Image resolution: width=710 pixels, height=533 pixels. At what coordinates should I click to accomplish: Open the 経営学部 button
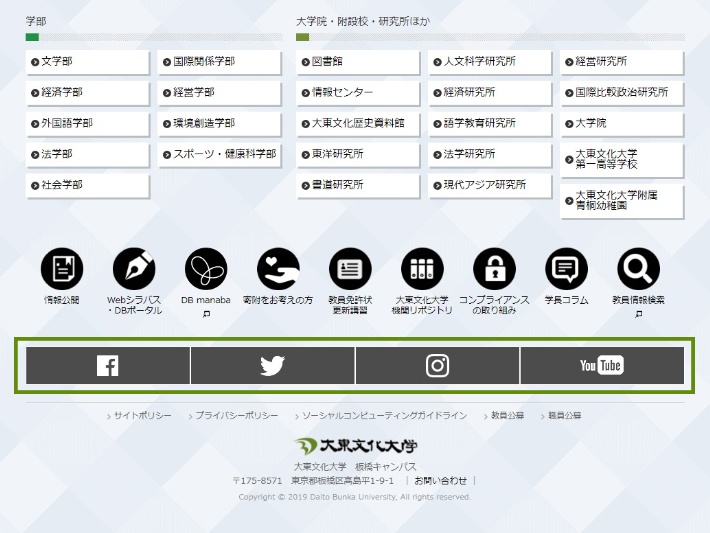pos(219,92)
